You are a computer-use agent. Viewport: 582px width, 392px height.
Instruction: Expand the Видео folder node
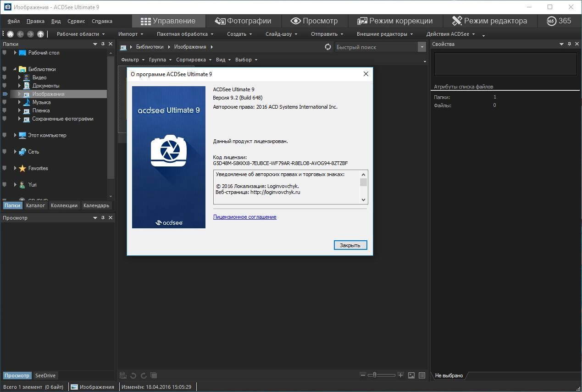tap(19, 77)
